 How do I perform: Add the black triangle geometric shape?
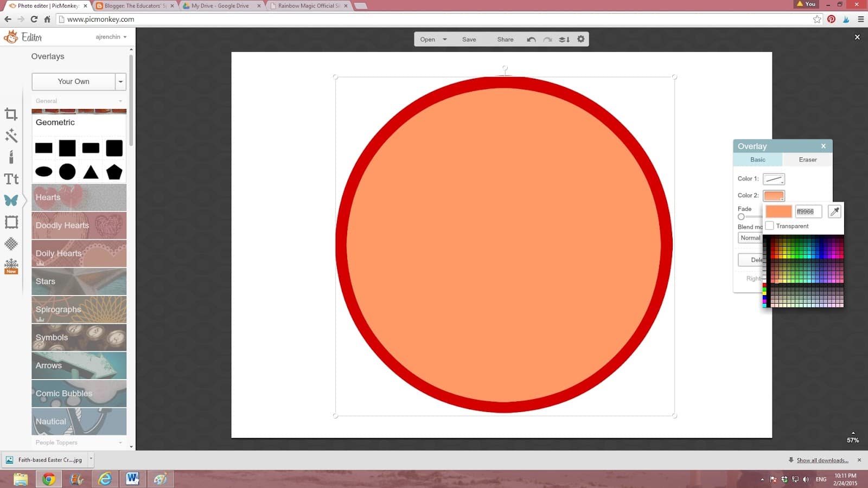pos(91,172)
